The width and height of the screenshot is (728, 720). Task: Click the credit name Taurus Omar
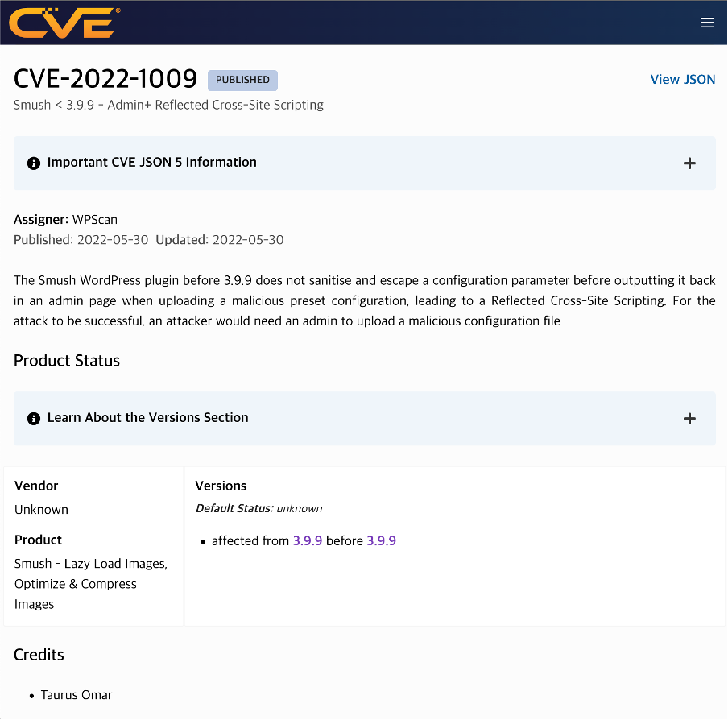77,695
